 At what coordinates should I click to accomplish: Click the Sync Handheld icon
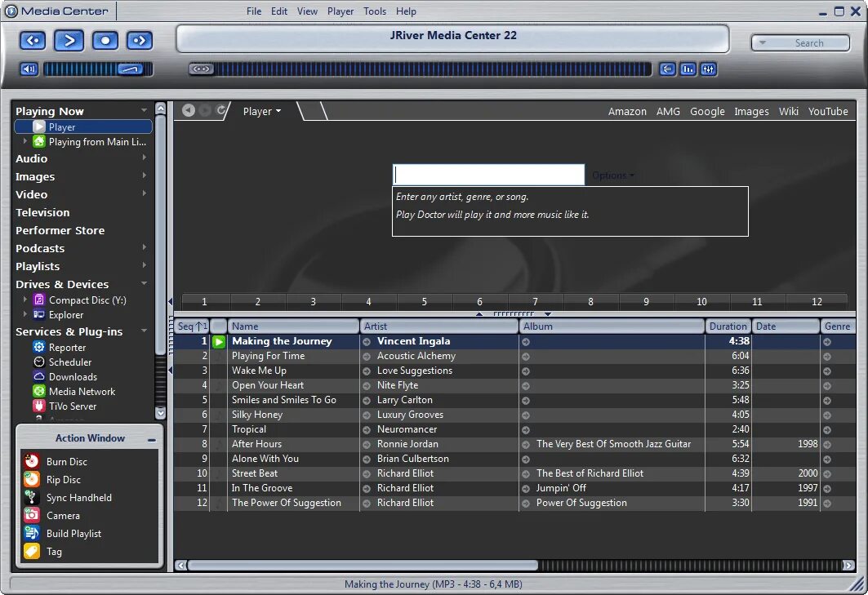pos(32,497)
